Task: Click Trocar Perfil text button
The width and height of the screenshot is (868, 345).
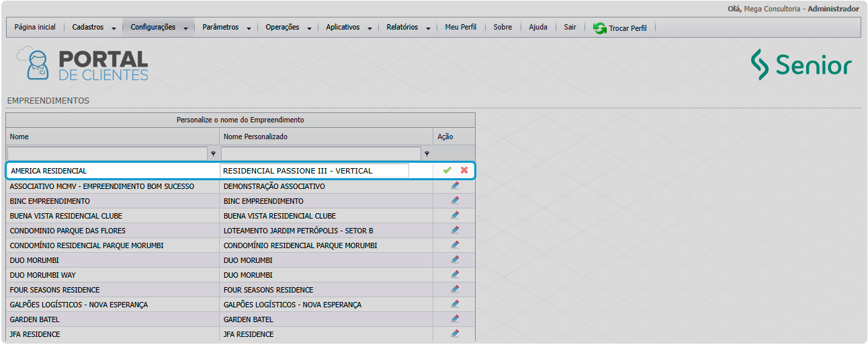Action: pos(628,29)
